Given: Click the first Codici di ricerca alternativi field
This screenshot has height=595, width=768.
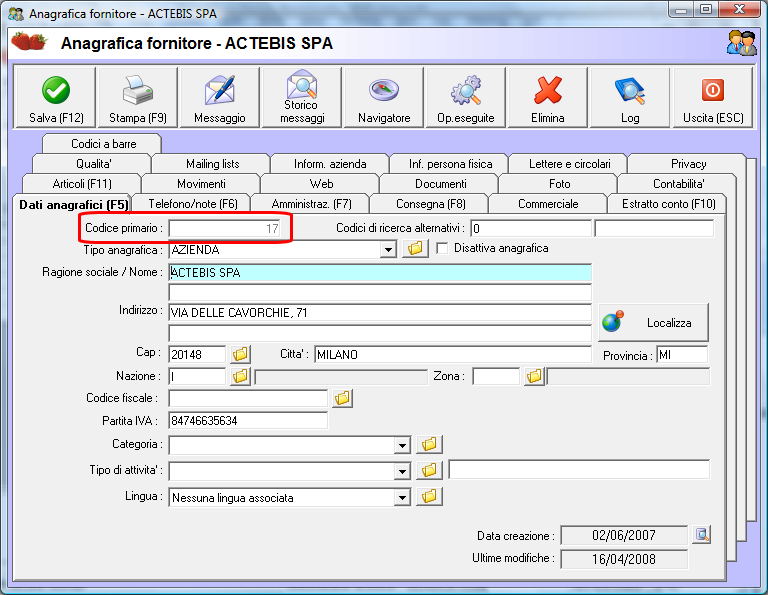Looking at the screenshot, I should coord(531,228).
